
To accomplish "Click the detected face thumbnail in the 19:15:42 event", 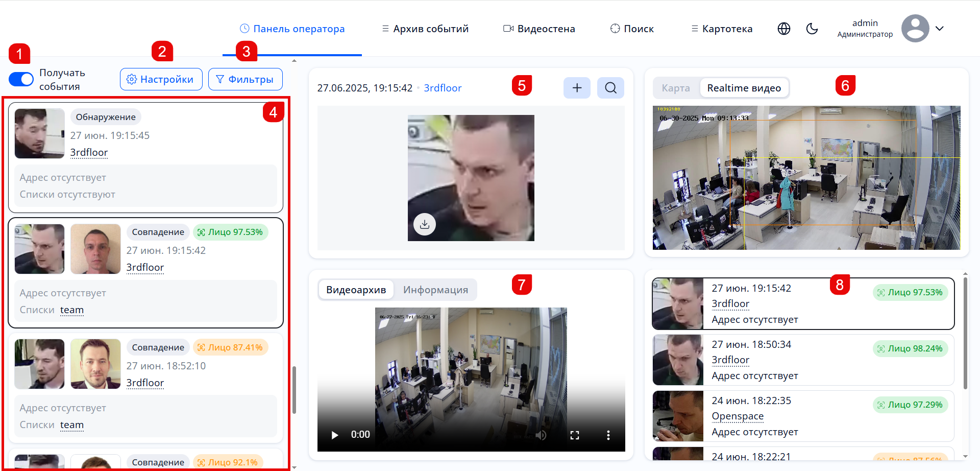I will click(x=40, y=249).
